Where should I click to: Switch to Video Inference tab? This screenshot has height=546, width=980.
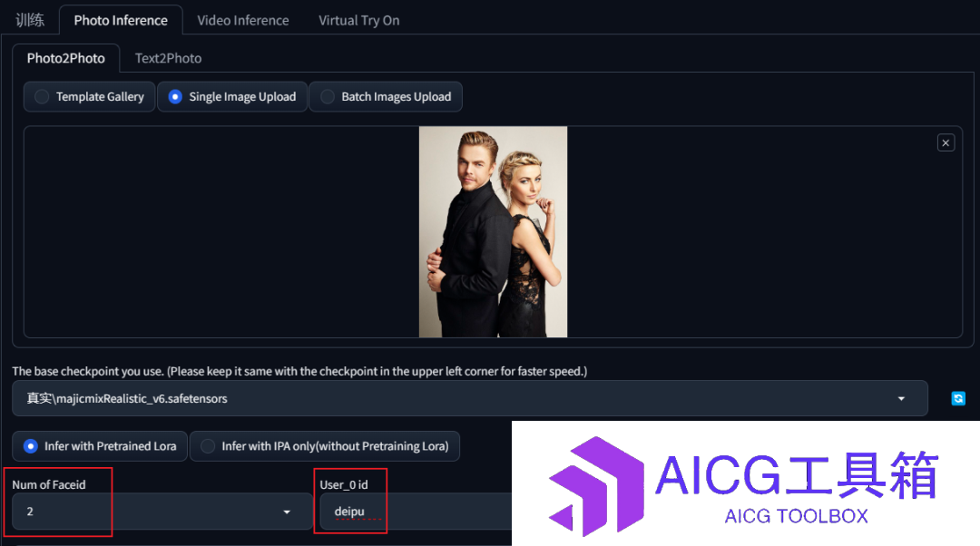(243, 20)
